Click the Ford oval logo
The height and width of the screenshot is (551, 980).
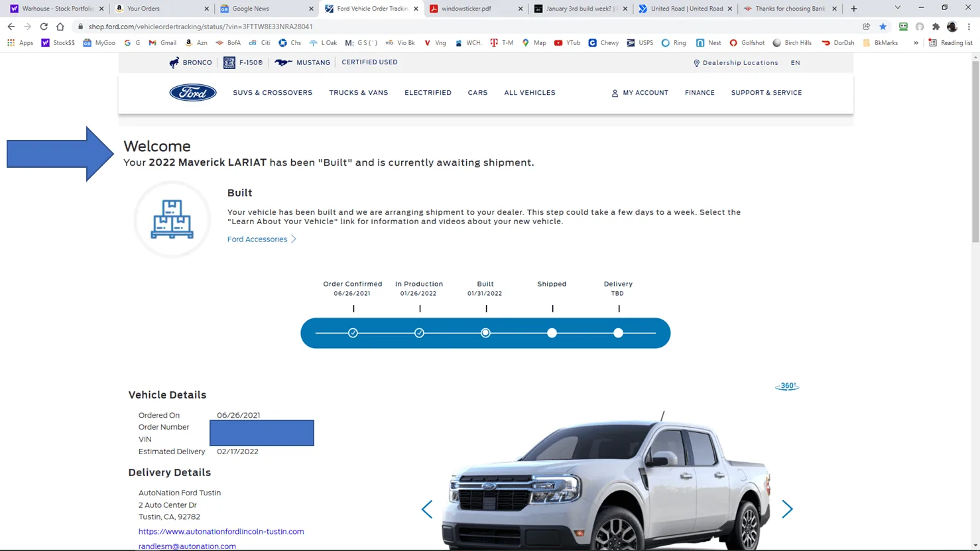(x=193, y=93)
